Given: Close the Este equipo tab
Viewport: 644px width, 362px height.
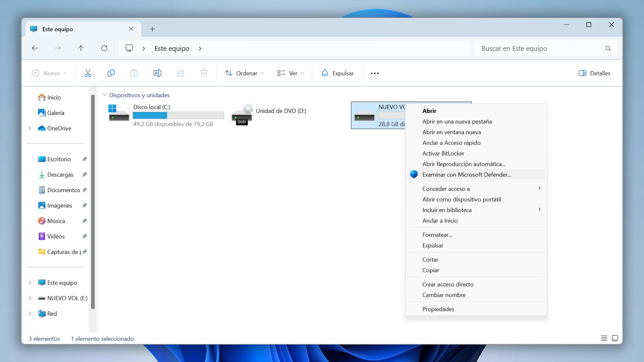Looking at the screenshot, I should [x=131, y=29].
